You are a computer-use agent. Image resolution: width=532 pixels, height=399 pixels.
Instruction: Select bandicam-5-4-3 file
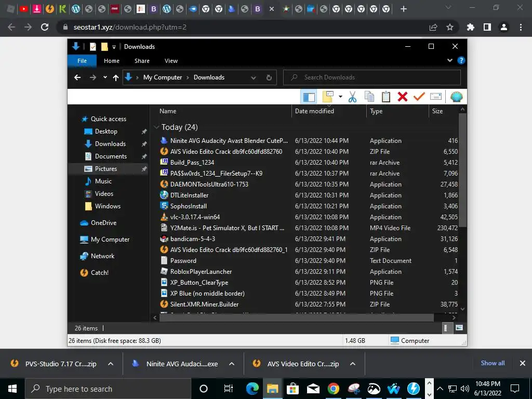[192, 239]
